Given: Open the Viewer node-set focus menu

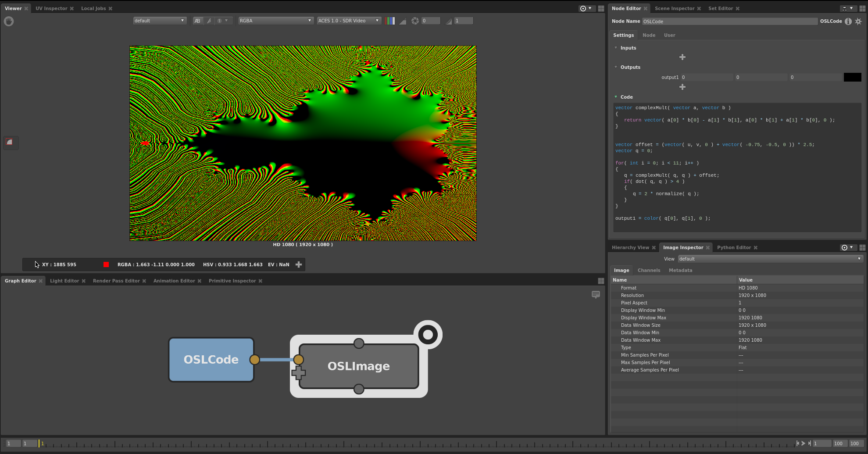Looking at the screenshot, I should (x=586, y=8).
